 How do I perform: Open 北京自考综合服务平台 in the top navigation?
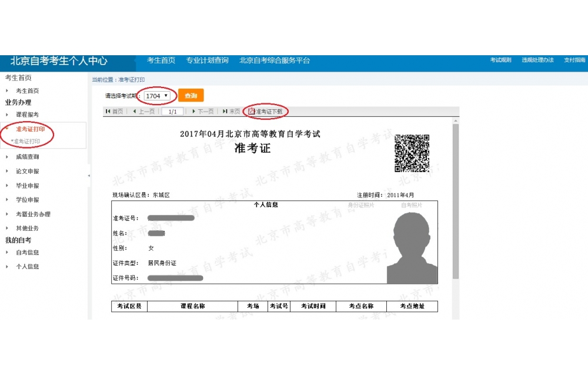(274, 61)
